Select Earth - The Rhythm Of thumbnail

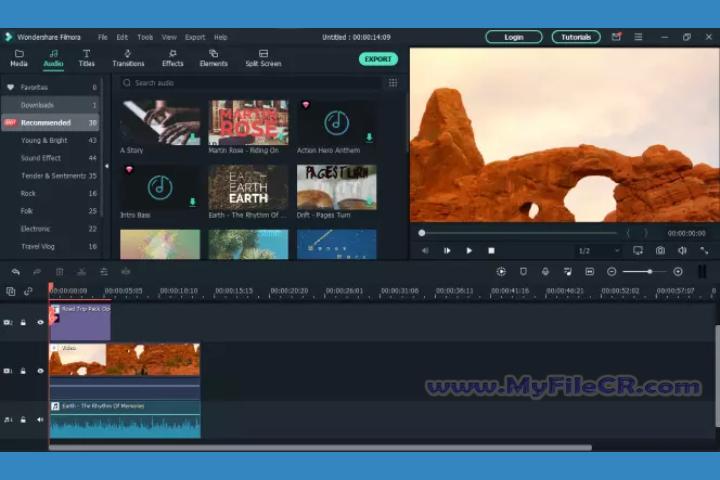[x=248, y=187]
